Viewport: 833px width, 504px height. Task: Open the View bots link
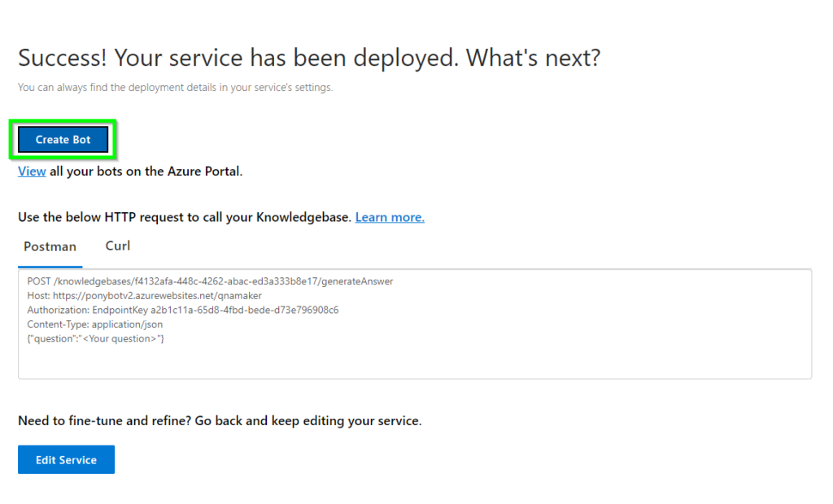[x=32, y=171]
